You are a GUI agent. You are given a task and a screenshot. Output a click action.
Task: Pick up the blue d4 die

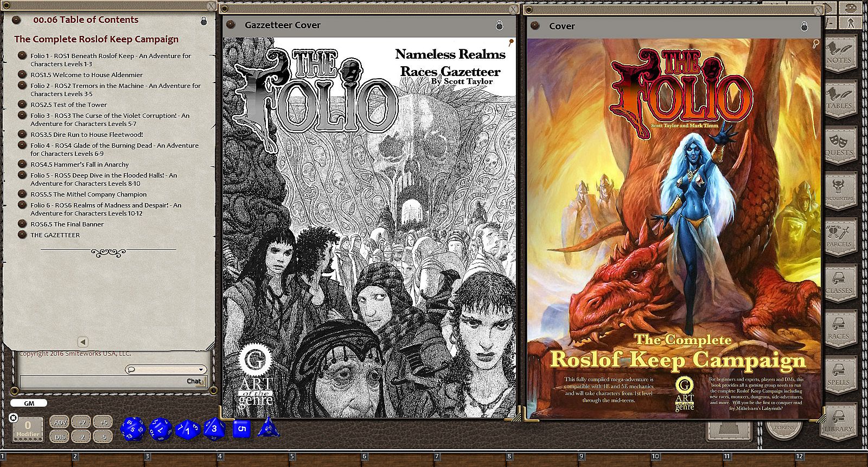click(268, 427)
